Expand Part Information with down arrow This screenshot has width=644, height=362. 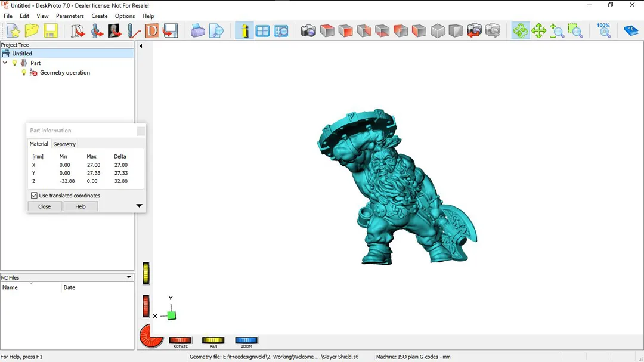[139, 205]
